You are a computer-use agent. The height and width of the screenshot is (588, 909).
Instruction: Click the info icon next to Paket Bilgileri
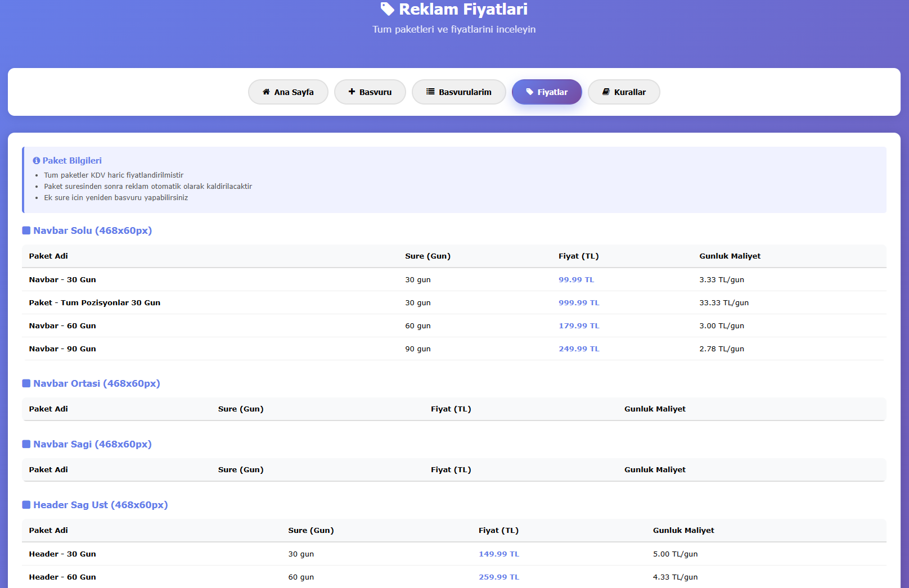(37, 161)
